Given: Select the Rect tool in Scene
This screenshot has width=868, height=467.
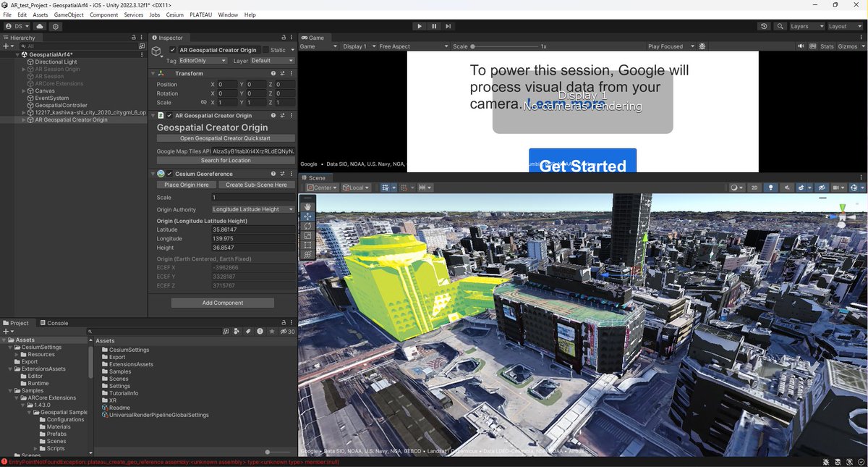Looking at the screenshot, I should point(307,245).
